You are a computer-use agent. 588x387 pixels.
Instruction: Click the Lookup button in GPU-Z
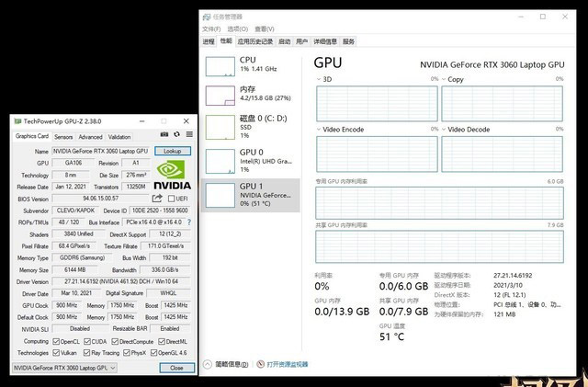[x=173, y=151]
